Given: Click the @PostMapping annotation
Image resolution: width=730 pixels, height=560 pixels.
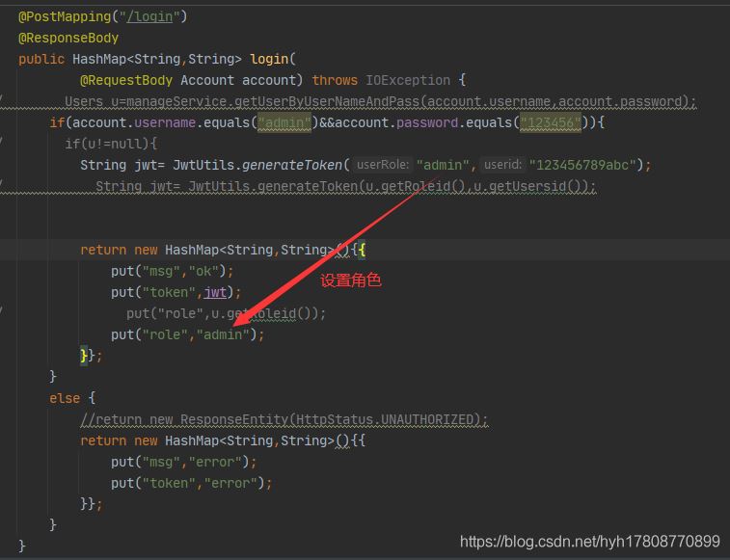Looking at the screenshot, I should click(64, 16).
